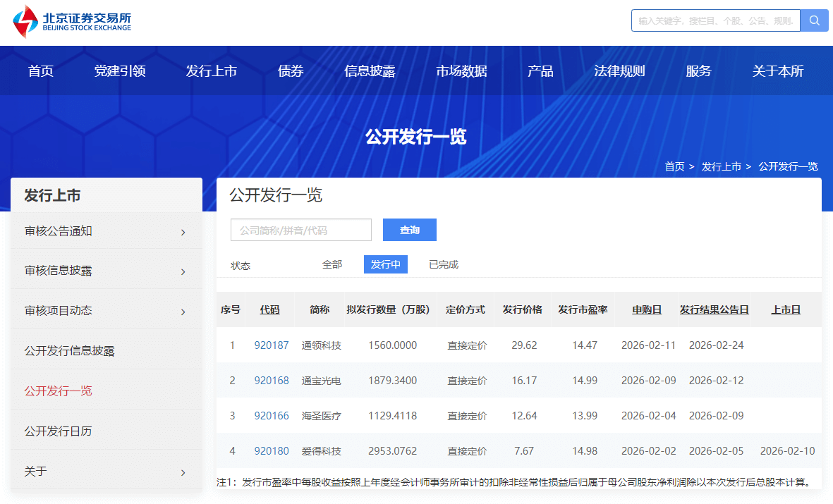Open stock code 920180 link
The height and width of the screenshot is (504, 833).
coord(272,451)
